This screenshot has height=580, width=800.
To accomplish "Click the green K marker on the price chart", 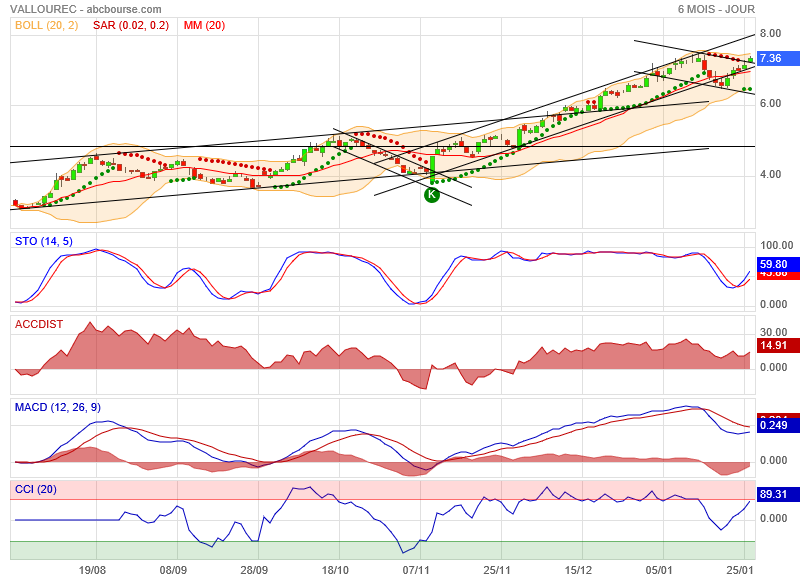I will [x=432, y=194].
